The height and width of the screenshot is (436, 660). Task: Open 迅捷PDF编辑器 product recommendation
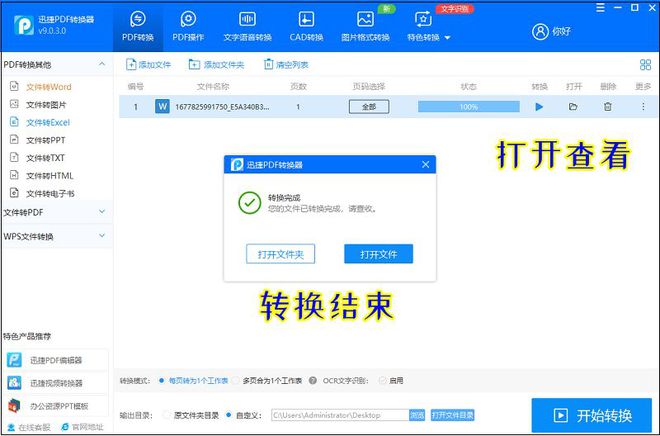pyautogui.click(x=56, y=360)
